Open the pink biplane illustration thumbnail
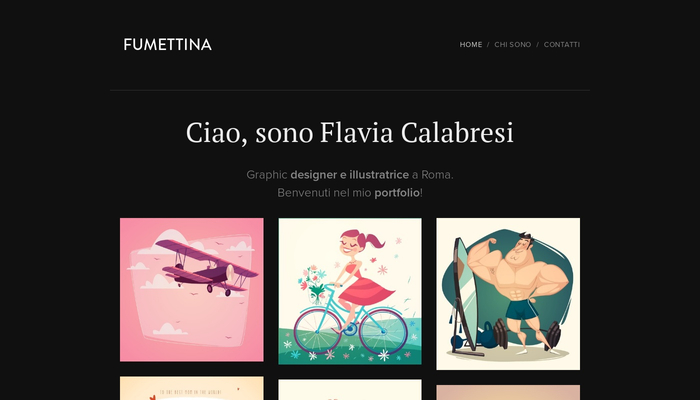The width and height of the screenshot is (700, 400). pos(192,290)
